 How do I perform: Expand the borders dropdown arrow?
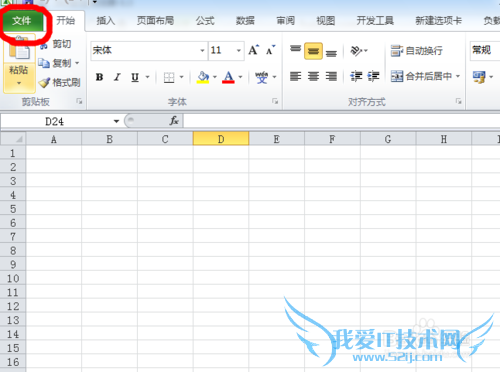(x=182, y=77)
